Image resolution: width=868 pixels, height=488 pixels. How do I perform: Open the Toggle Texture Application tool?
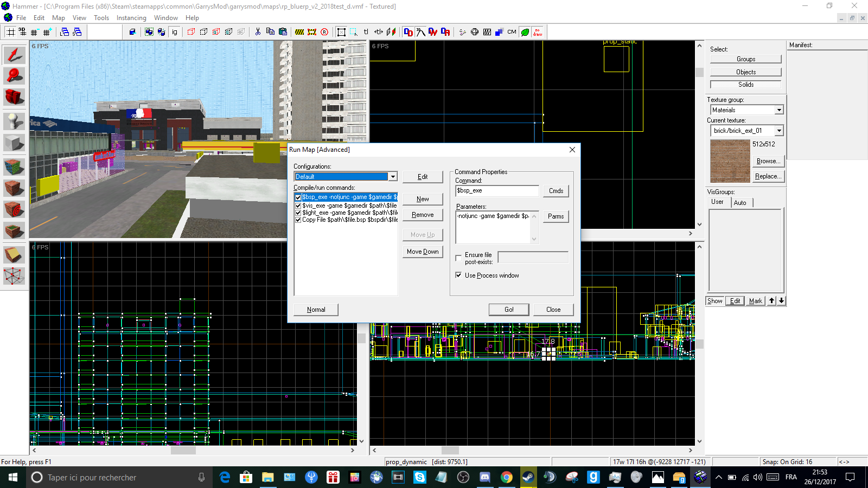[14, 166]
